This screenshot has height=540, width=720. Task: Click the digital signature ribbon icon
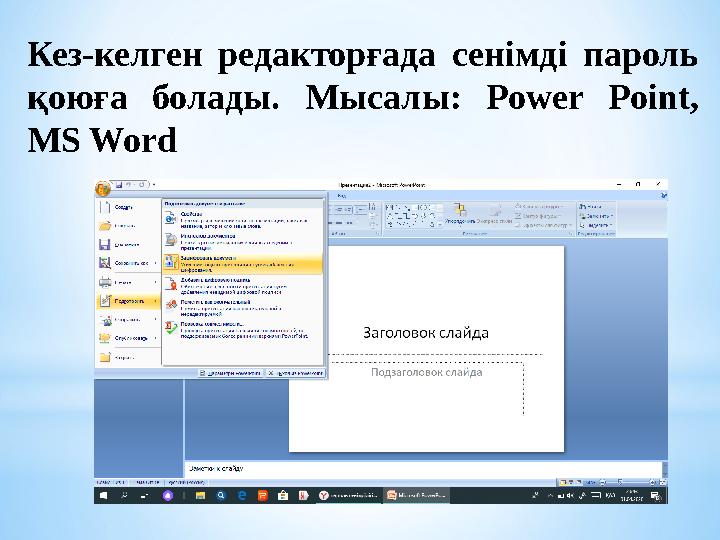coord(171,285)
